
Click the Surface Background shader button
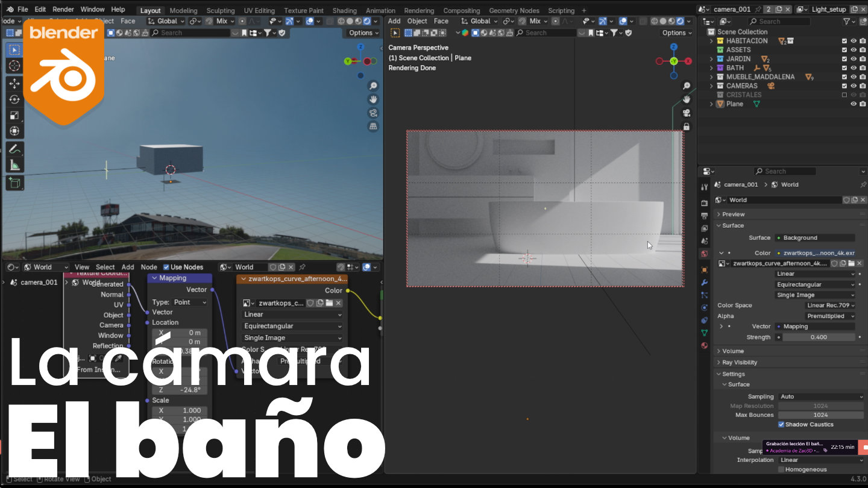(x=815, y=238)
